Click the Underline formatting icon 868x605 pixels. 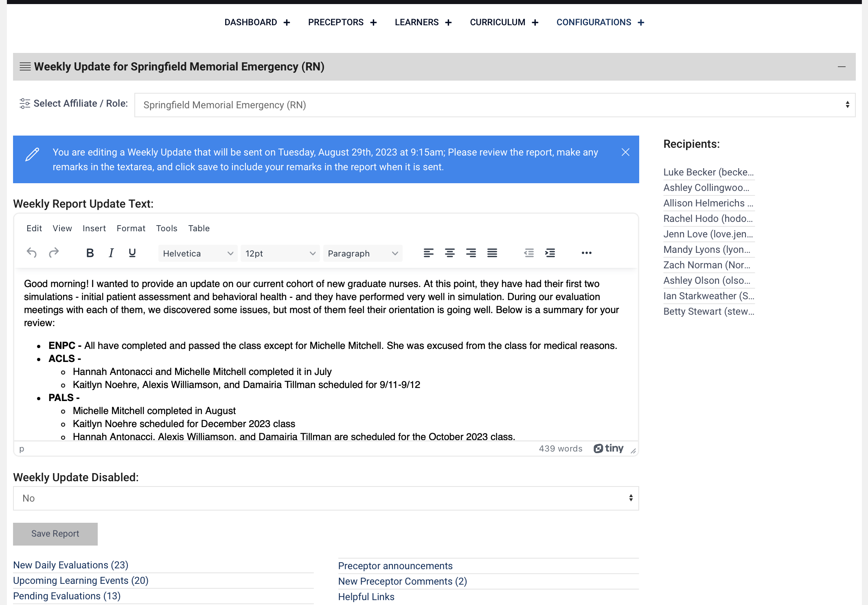tap(132, 253)
